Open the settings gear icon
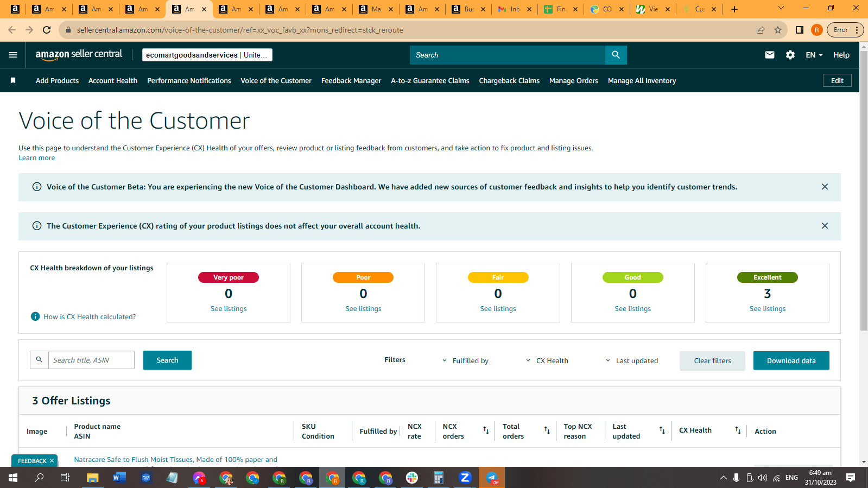868x488 pixels. click(790, 55)
